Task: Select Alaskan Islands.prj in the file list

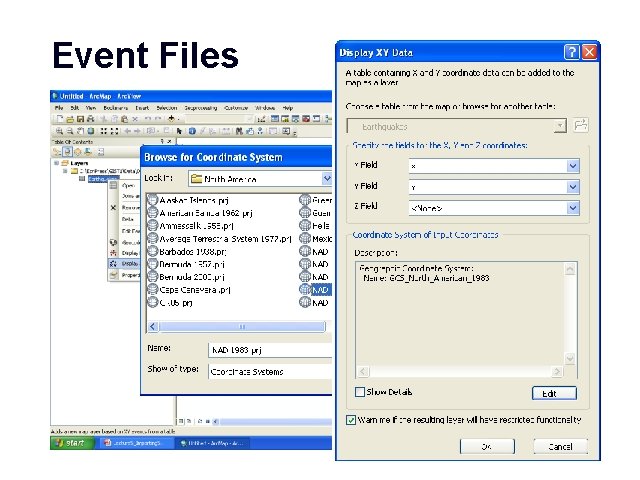Action: coord(188,200)
